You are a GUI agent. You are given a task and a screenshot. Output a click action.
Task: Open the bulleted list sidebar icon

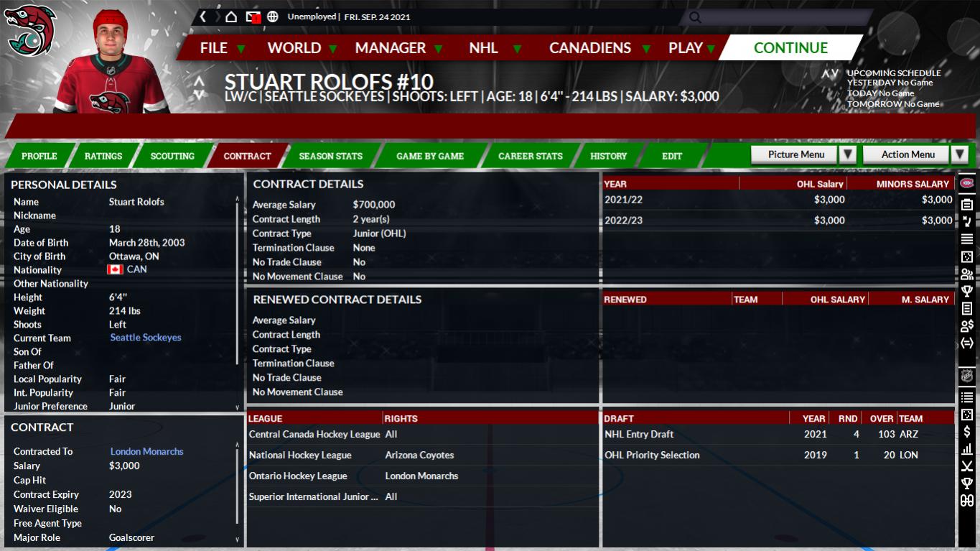pos(967,397)
